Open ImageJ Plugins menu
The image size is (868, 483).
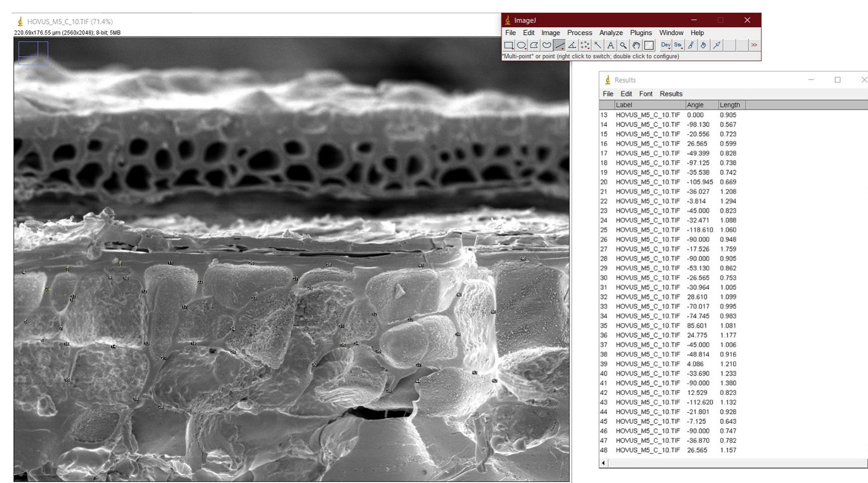point(641,33)
